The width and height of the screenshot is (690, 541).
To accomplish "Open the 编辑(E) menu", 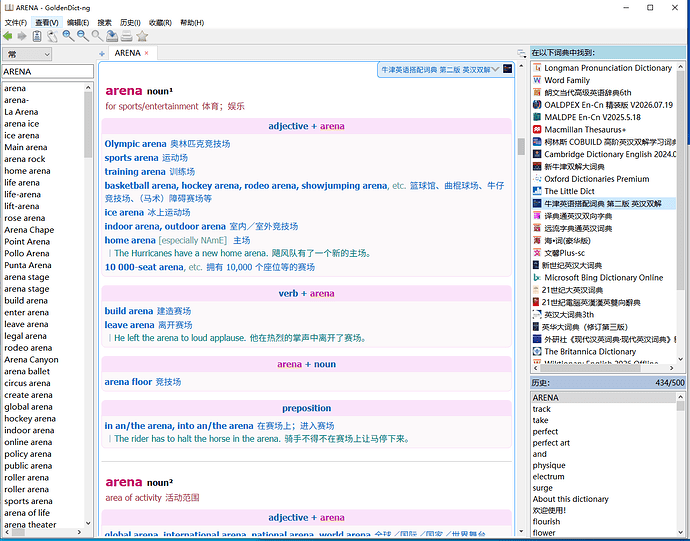I will [x=78, y=22].
